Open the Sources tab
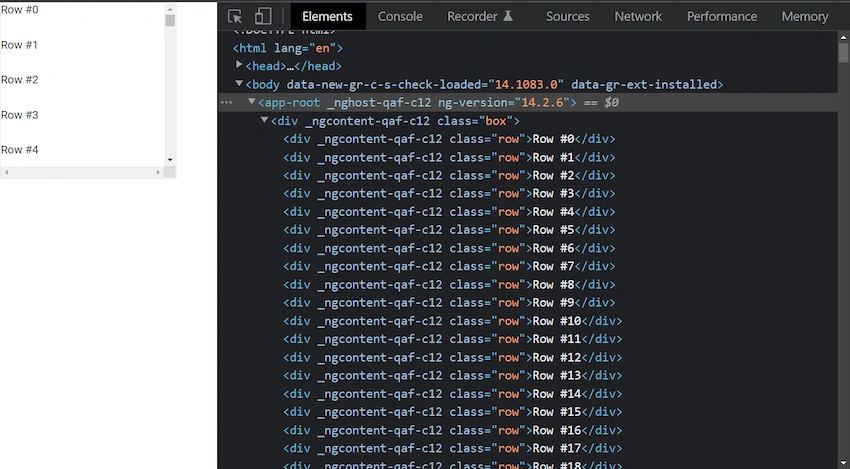This screenshot has height=469, width=850. pos(568,16)
